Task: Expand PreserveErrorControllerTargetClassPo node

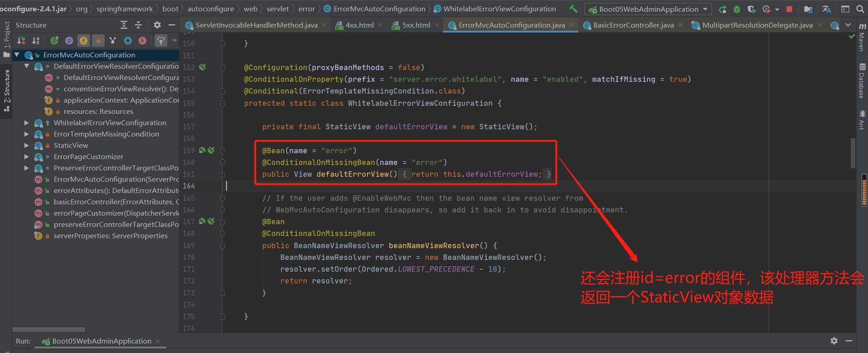Action: tap(27, 168)
